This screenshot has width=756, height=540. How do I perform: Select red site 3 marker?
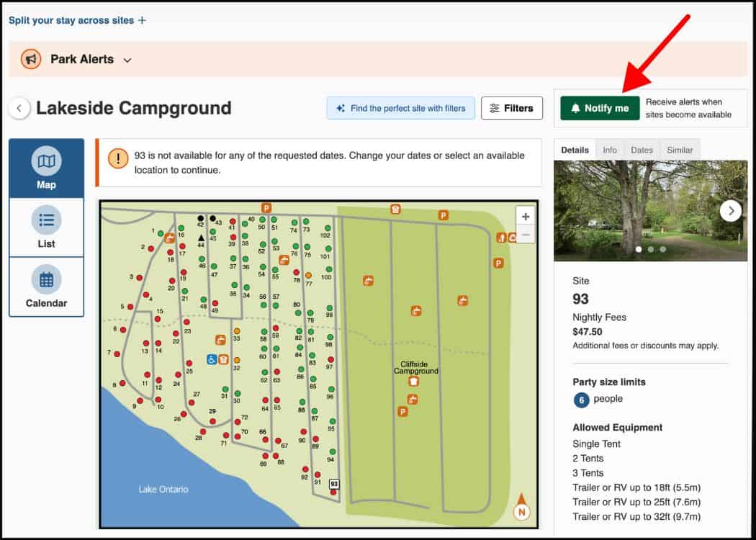pyautogui.click(x=140, y=278)
